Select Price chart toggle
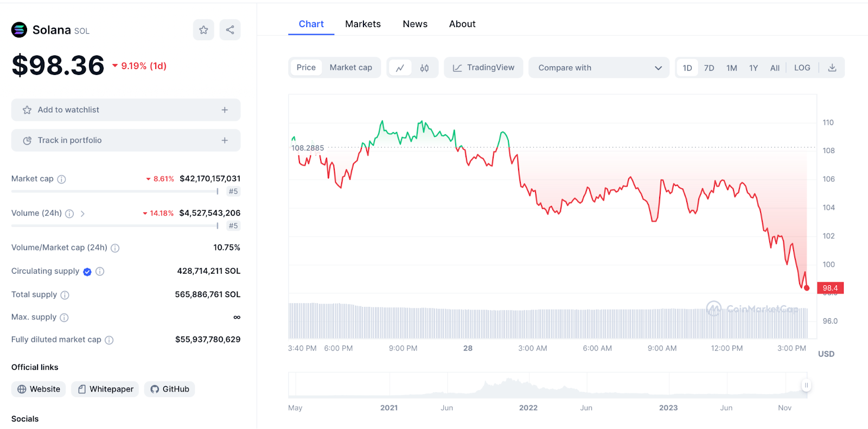Viewport: 868px width, 429px height. coord(306,67)
